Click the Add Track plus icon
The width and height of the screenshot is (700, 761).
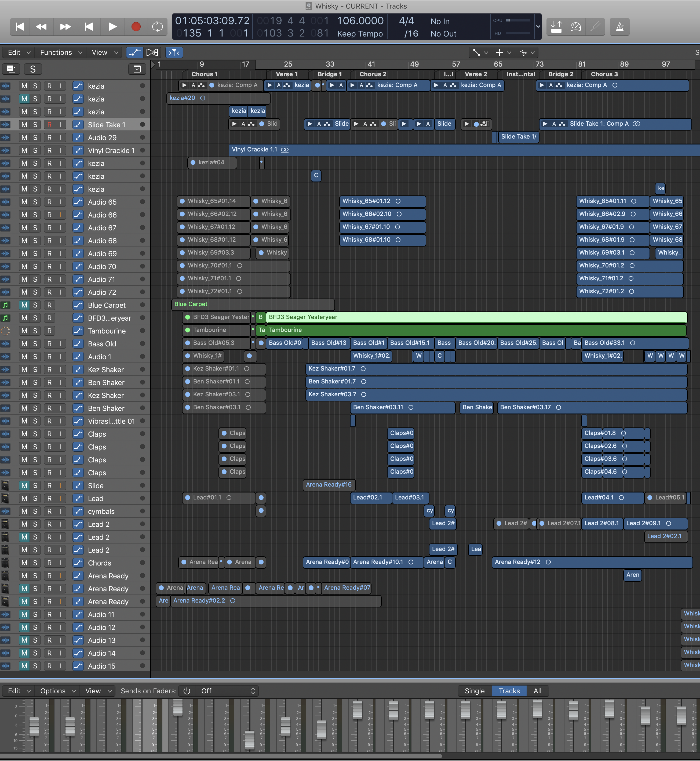point(11,69)
